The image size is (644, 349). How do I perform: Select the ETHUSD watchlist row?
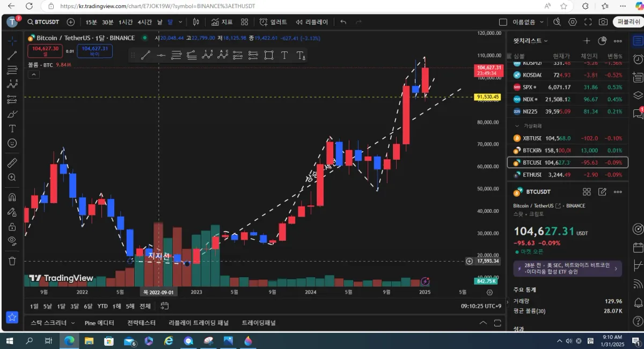pyautogui.click(x=567, y=175)
